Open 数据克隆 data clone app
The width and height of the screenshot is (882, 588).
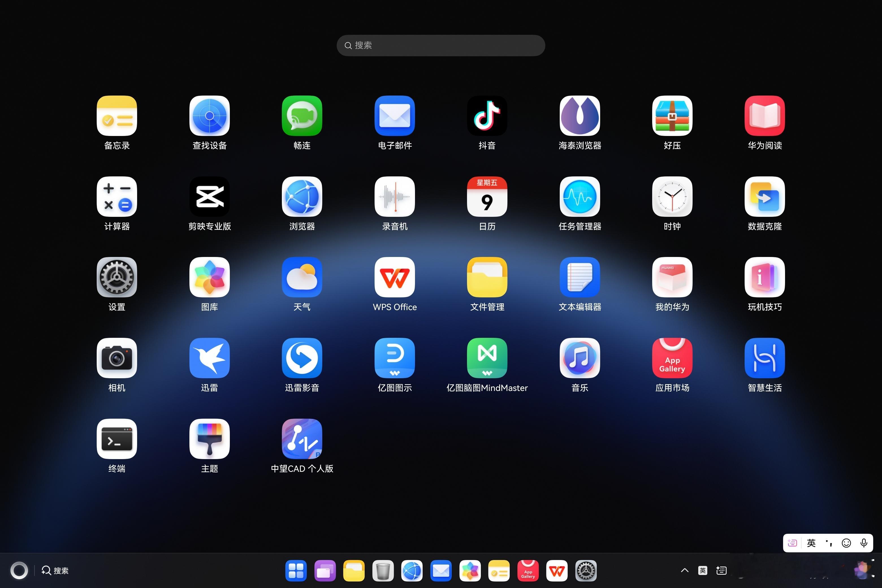point(765,196)
